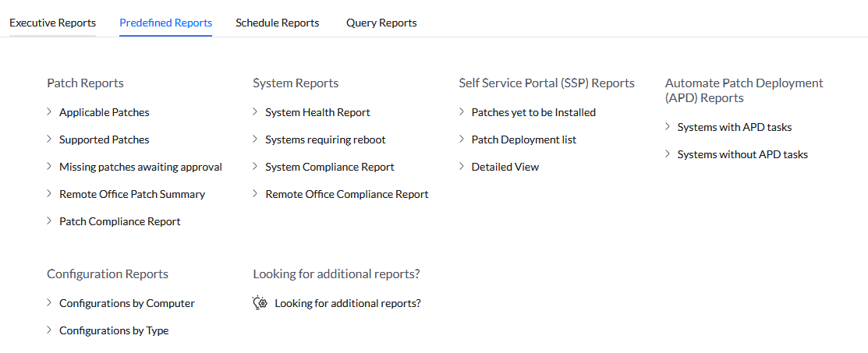Switch to Executive Reports tab

click(x=52, y=23)
